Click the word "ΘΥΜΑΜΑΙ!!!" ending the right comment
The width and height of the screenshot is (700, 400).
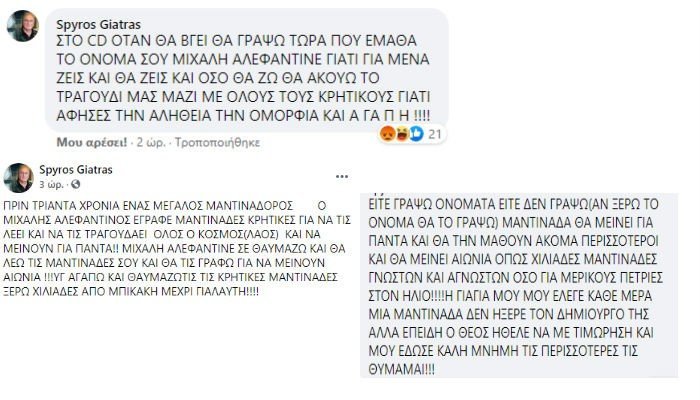pos(401,369)
